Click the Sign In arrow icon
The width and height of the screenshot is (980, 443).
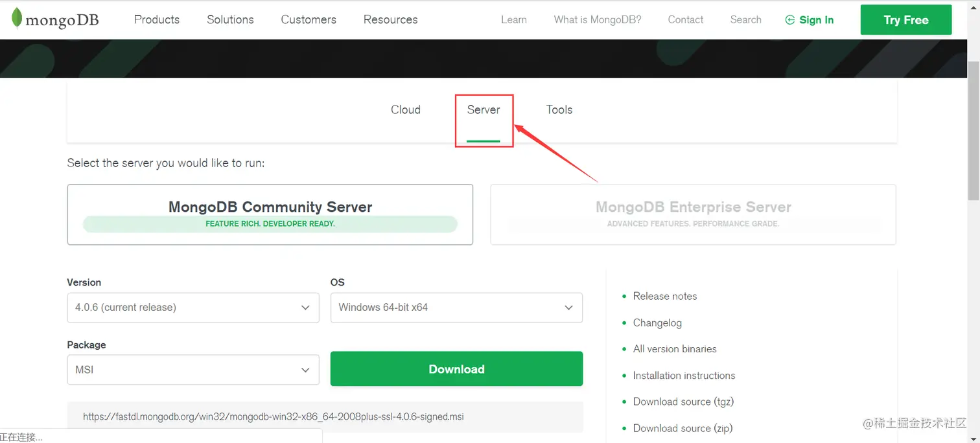point(789,20)
